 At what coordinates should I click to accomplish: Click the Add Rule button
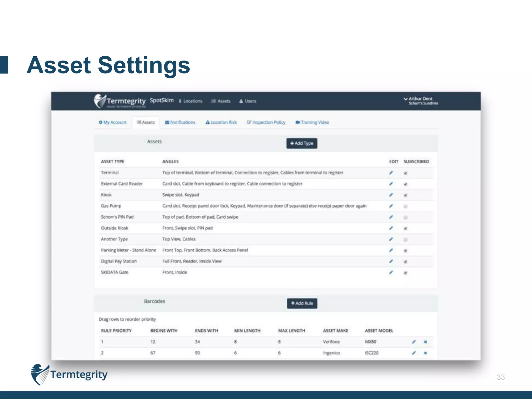[302, 303]
